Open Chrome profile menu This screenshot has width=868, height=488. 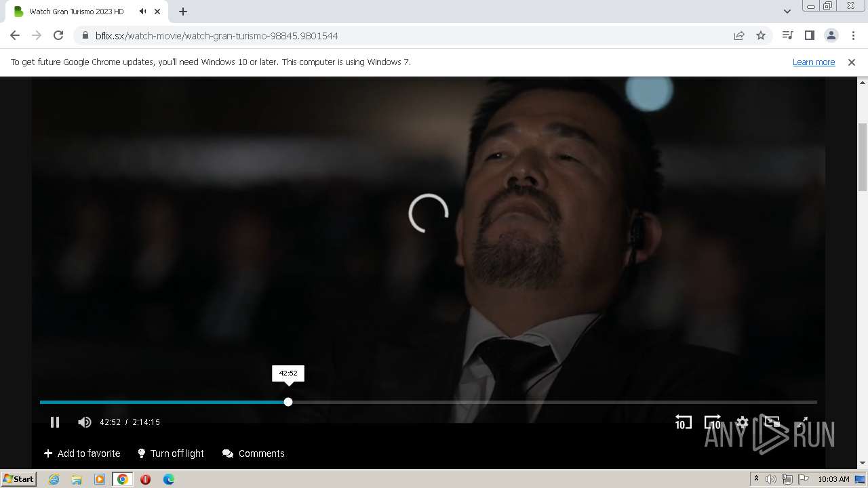pyautogui.click(x=831, y=35)
